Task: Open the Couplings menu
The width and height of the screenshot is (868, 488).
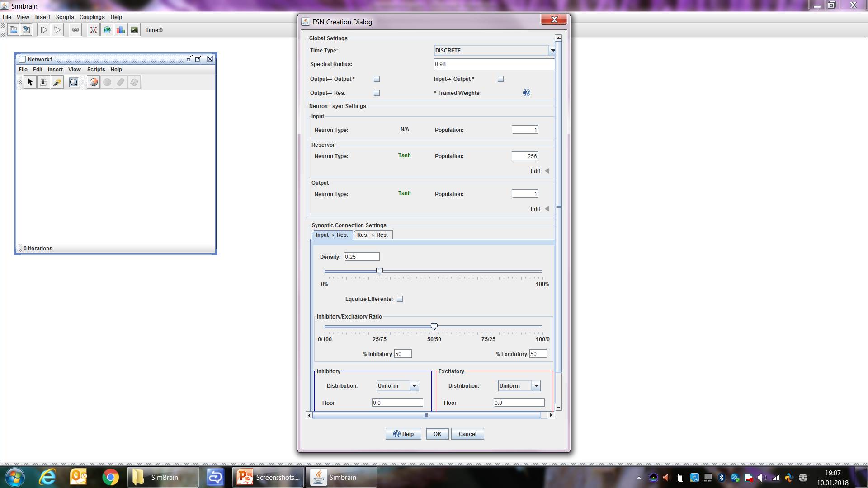Action: pos(92,17)
